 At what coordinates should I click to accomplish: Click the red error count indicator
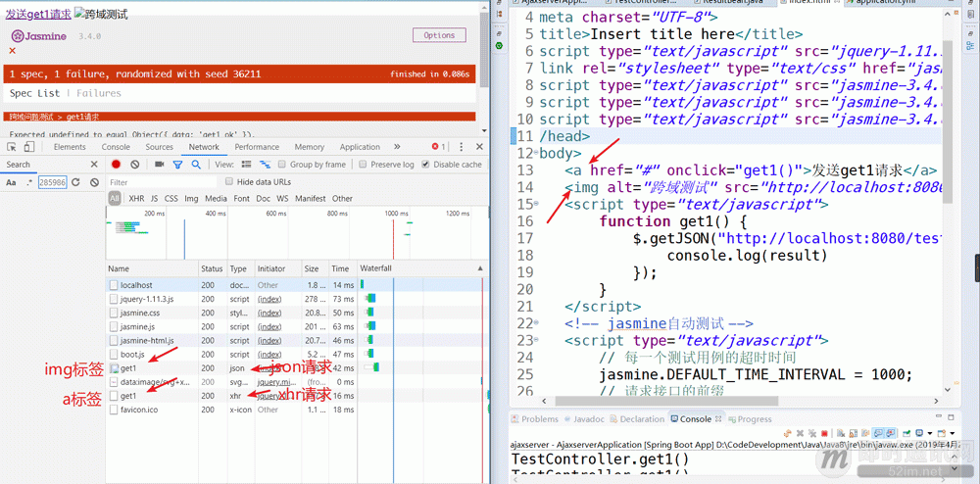coord(439,147)
